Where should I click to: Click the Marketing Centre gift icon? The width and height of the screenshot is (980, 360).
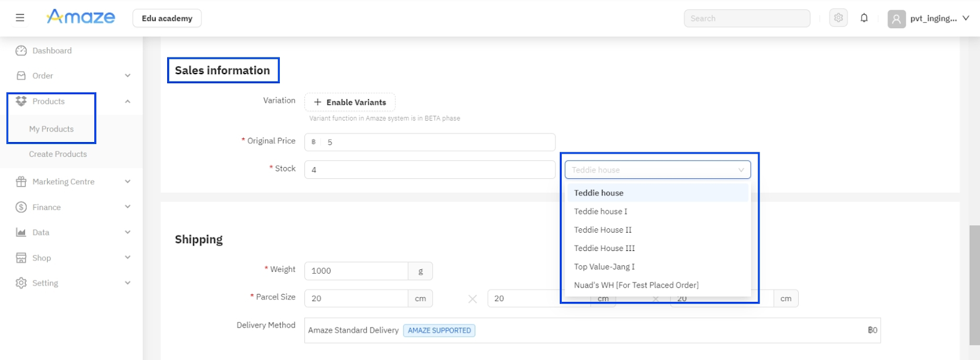tap(21, 182)
